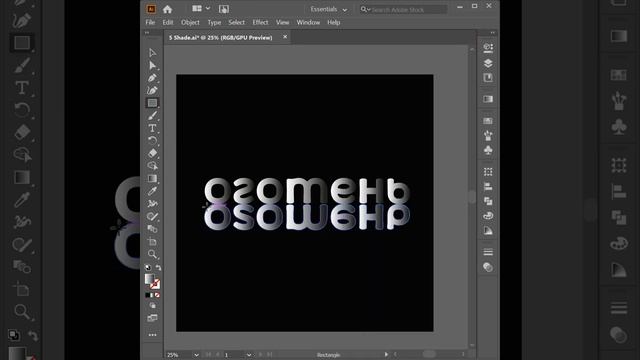Open the View menu
640x360 pixels.
(x=282, y=22)
